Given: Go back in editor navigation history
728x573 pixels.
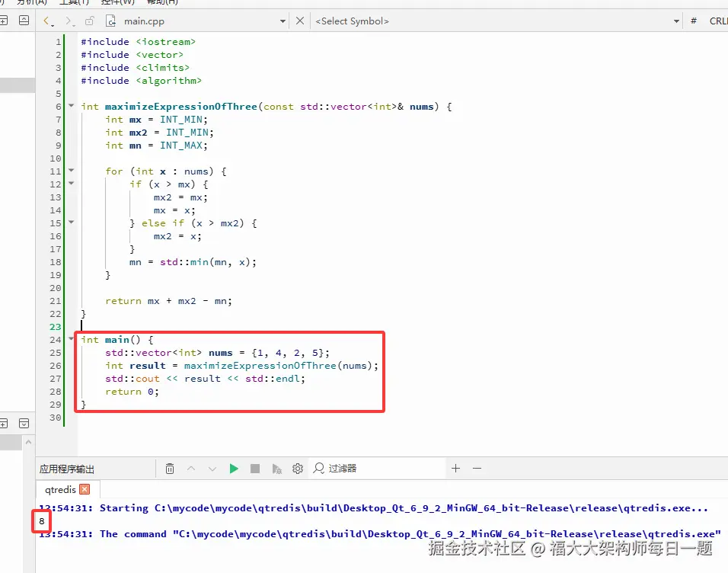Looking at the screenshot, I should coord(48,21).
